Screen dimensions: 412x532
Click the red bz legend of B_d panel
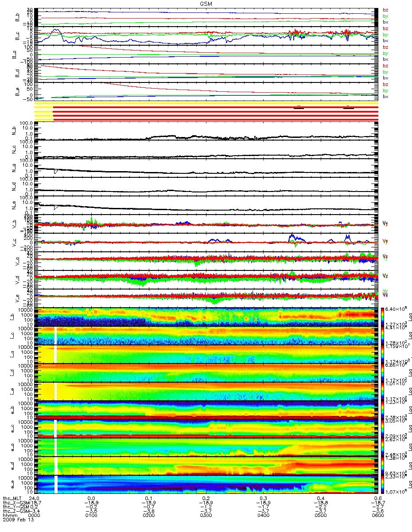coord(385,66)
